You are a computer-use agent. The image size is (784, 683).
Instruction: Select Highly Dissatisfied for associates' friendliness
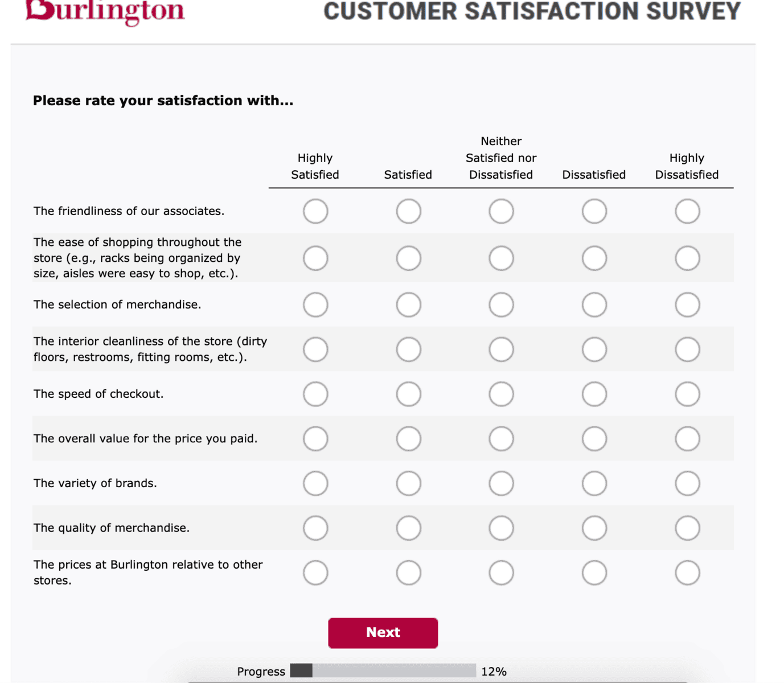(x=687, y=211)
